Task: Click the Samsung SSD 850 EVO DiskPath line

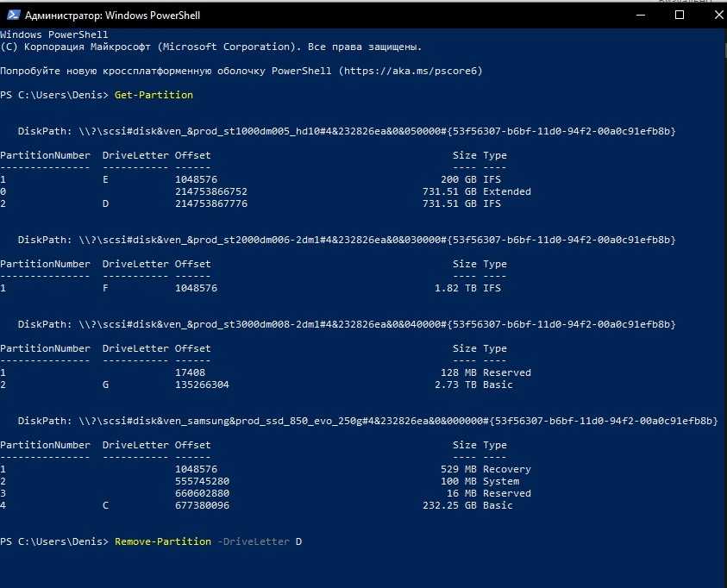Action: 367,421
